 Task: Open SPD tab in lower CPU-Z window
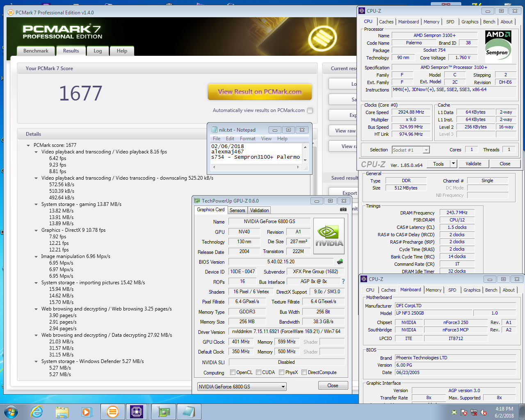point(452,290)
